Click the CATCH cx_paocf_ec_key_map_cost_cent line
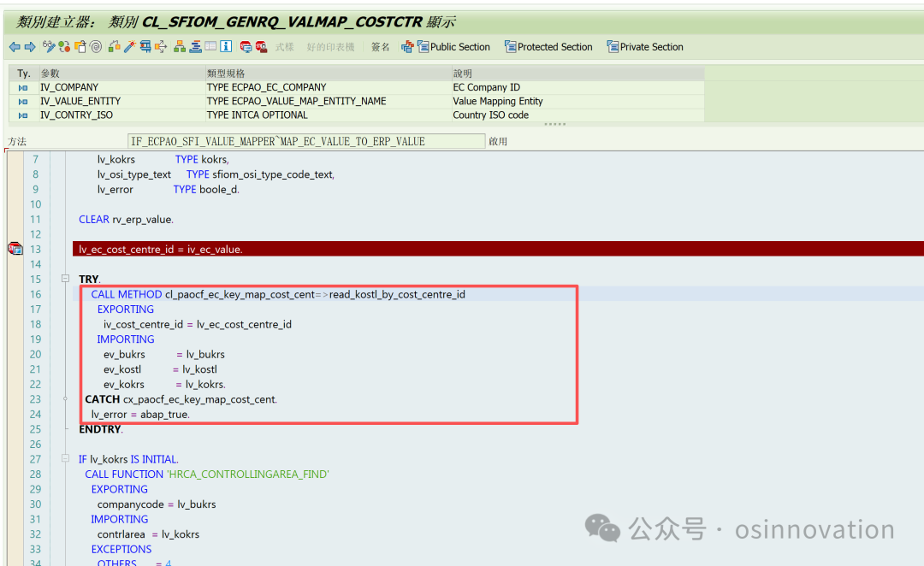Image resolution: width=924 pixels, height=566 pixels. pyautogui.click(x=181, y=399)
